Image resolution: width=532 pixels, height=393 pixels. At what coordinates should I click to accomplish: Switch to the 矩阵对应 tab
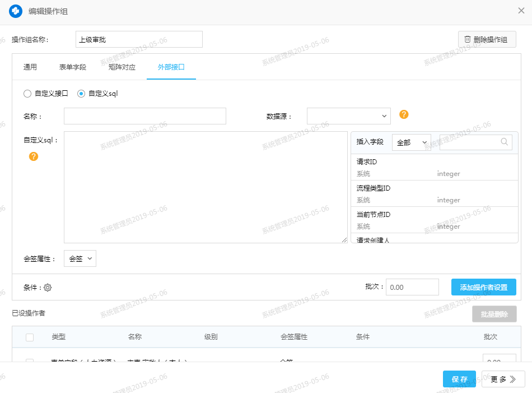[122, 67]
